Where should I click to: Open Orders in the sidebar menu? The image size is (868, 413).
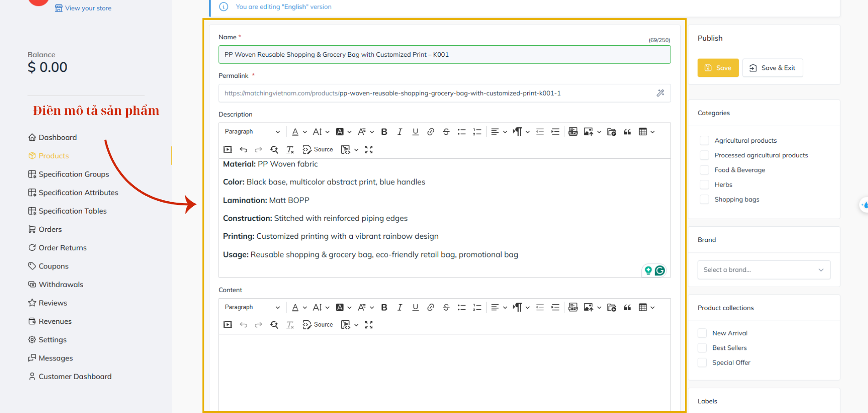[50, 229]
